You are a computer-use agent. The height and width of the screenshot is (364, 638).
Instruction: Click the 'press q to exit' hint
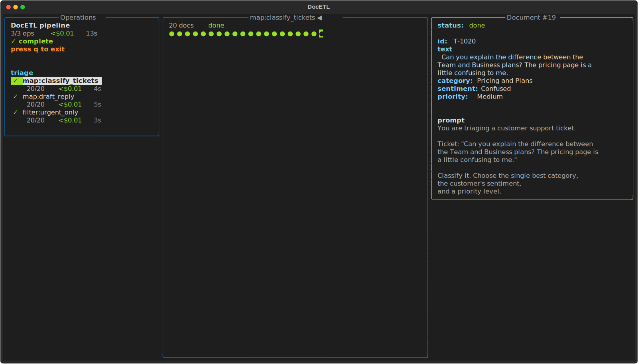point(38,49)
